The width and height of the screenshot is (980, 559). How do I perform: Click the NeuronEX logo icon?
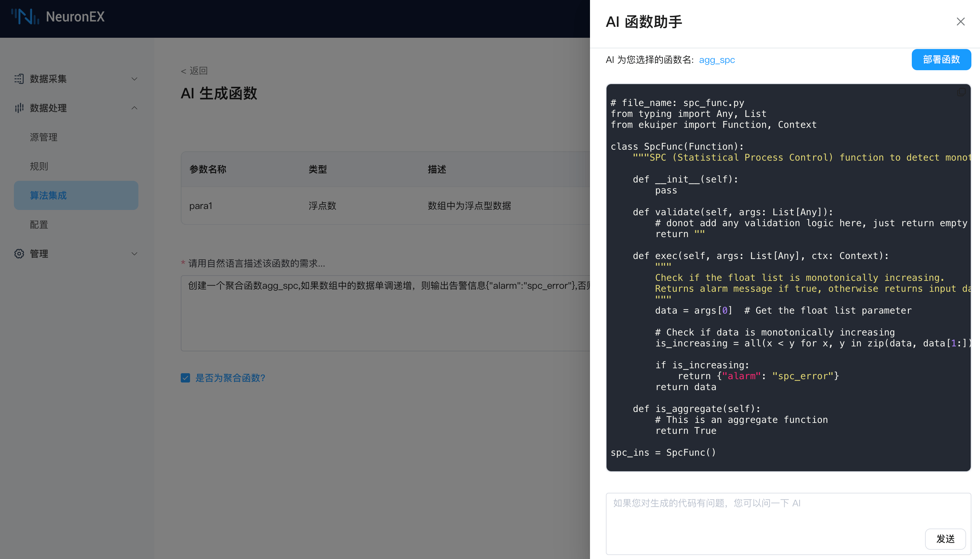pos(25,17)
